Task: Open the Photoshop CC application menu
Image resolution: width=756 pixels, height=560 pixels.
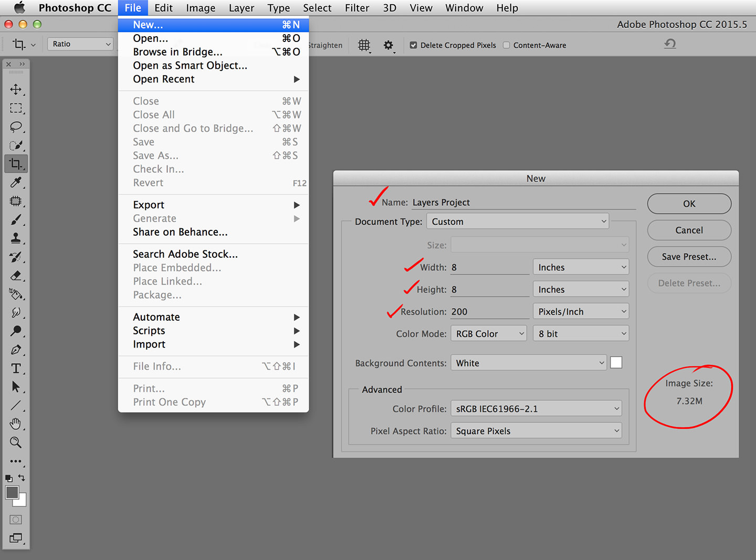Action: tap(75, 8)
